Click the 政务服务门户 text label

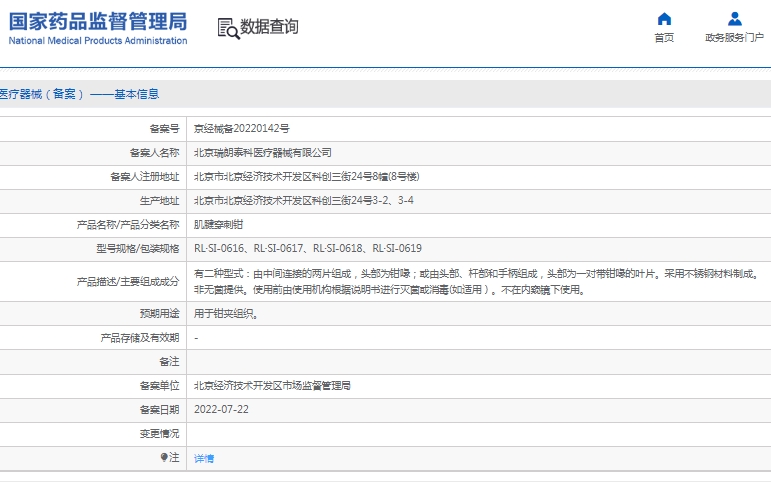pyautogui.click(x=734, y=37)
